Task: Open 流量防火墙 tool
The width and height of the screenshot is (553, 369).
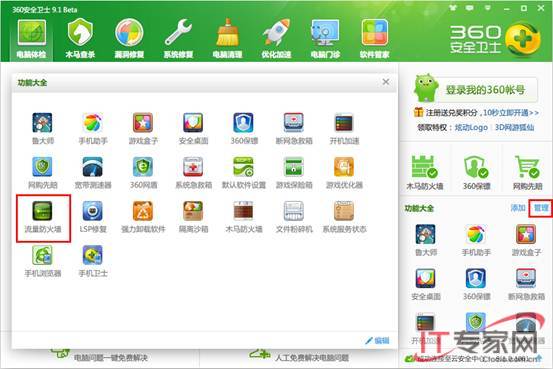Action: (x=43, y=217)
